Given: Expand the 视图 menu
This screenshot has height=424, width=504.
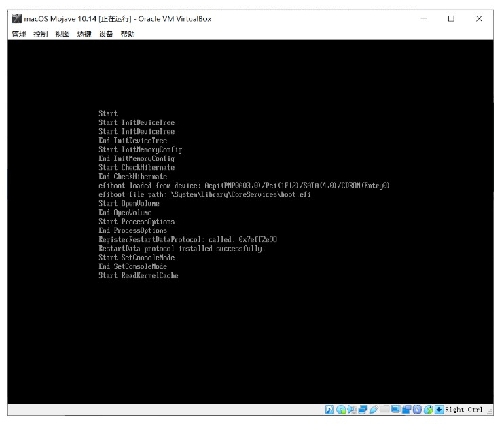Looking at the screenshot, I should (63, 34).
